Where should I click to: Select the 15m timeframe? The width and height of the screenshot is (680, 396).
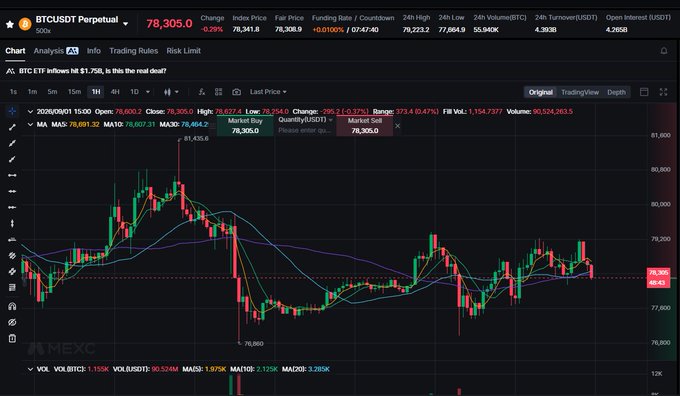tap(74, 92)
